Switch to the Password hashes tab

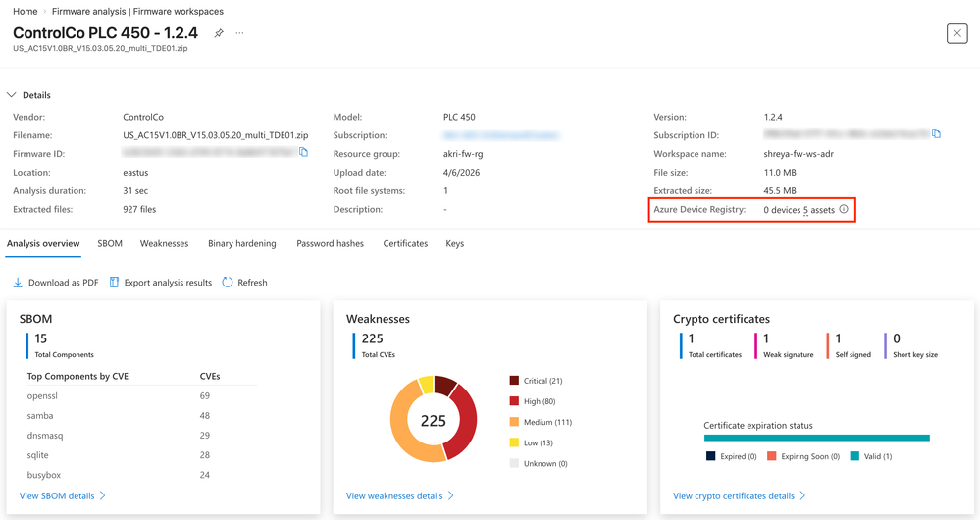tap(330, 243)
